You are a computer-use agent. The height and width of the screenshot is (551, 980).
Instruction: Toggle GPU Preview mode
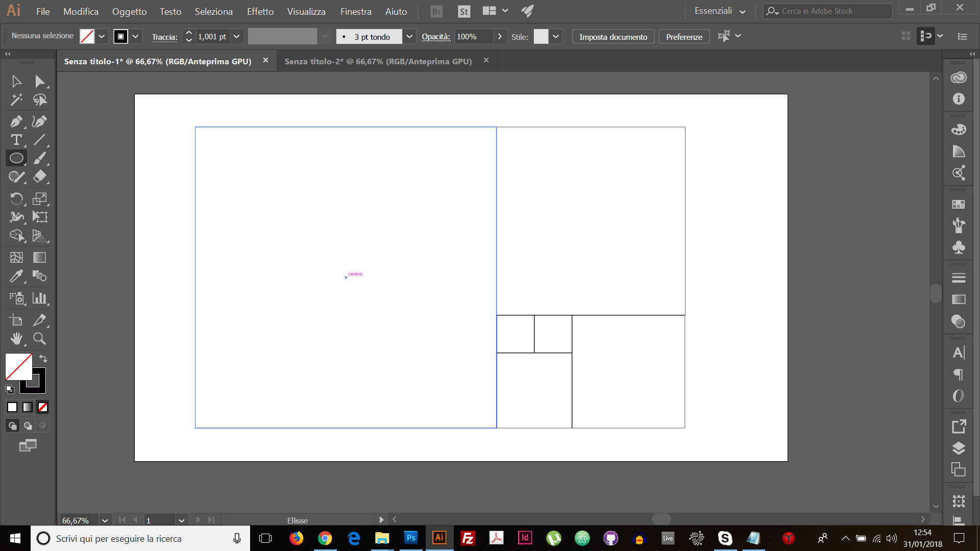click(x=527, y=11)
